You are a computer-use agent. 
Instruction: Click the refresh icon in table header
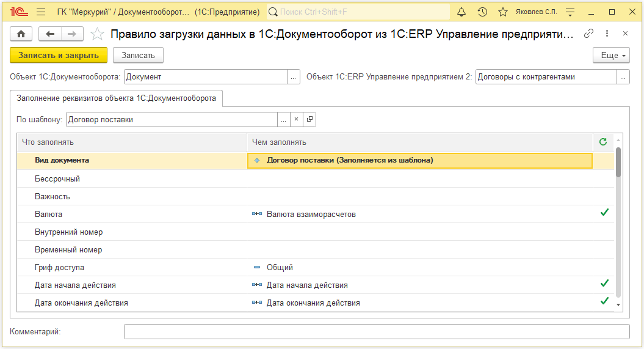(x=603, y=142)
